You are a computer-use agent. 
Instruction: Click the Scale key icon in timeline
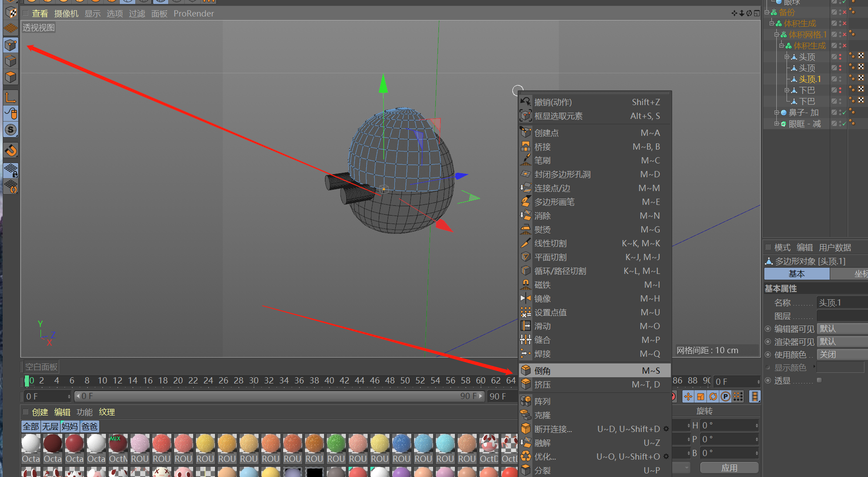[x=701, y=396]
